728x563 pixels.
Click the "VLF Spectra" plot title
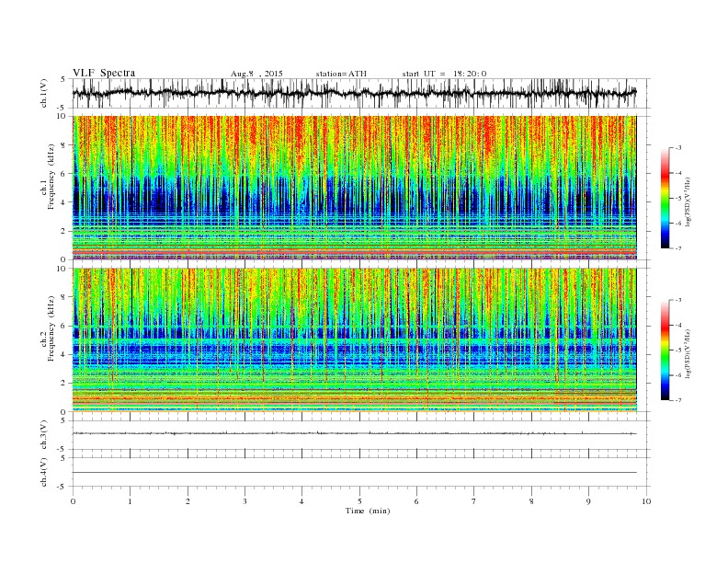tap(104, 73)
